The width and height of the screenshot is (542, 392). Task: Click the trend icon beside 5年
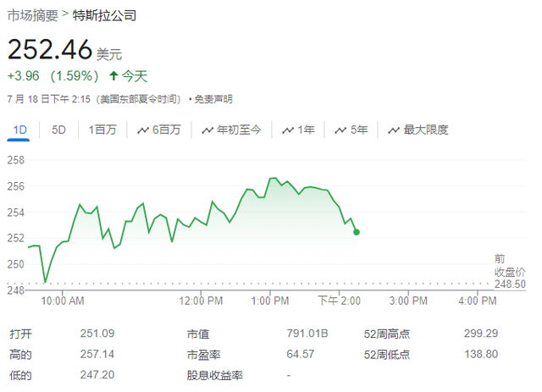340,130
